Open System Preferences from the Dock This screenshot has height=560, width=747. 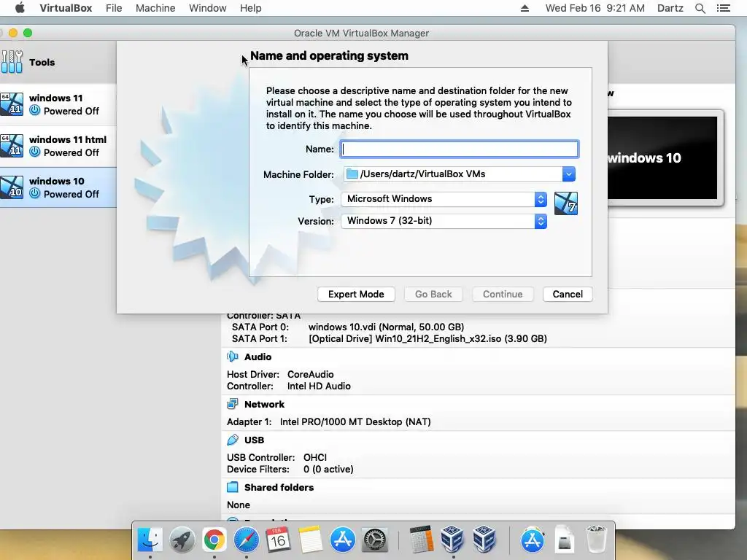(x=375, y=540)
